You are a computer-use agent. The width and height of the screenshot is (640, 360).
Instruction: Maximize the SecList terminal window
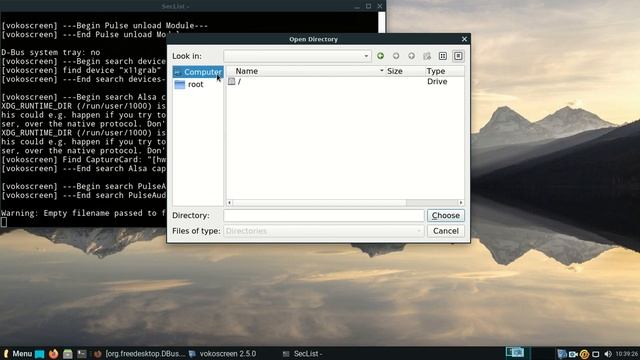tap(369, 6)
